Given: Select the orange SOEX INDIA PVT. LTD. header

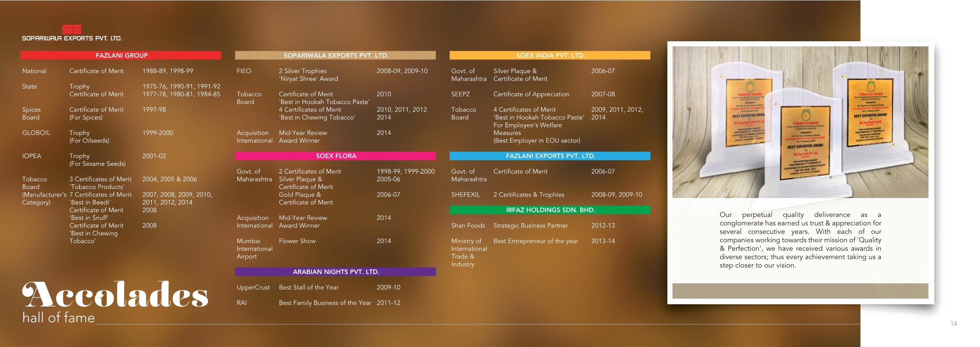Looking at the screenshot, I should (550, 55).
